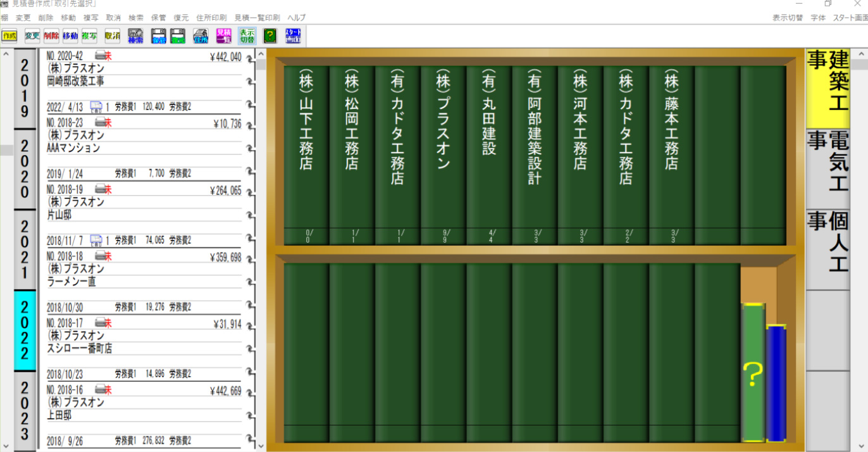Open the 見積一覧印刷 menu
Screen dimensions: 868x452
pyautogui.click(x=257, y=18)
